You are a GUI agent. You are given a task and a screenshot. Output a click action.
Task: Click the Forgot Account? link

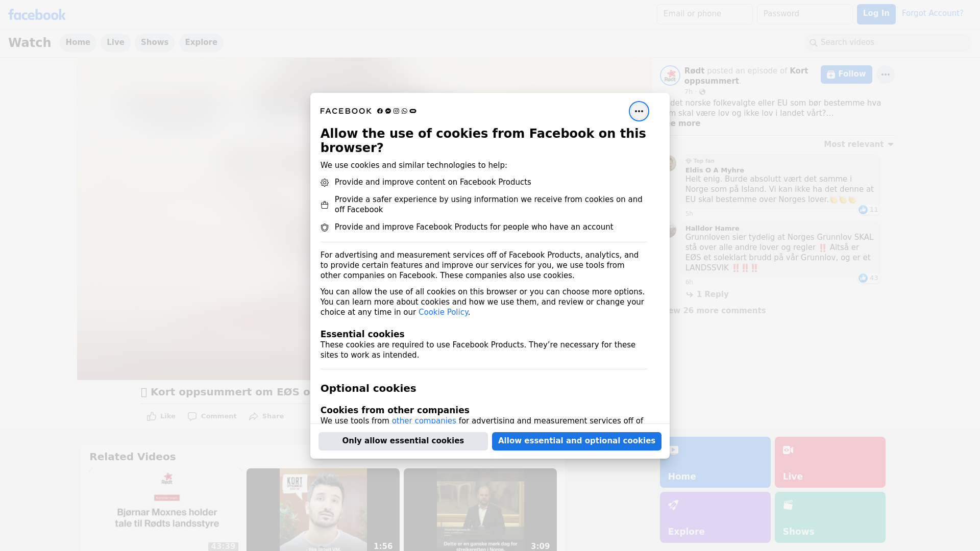pyautogui.click(x=933, y=13)
